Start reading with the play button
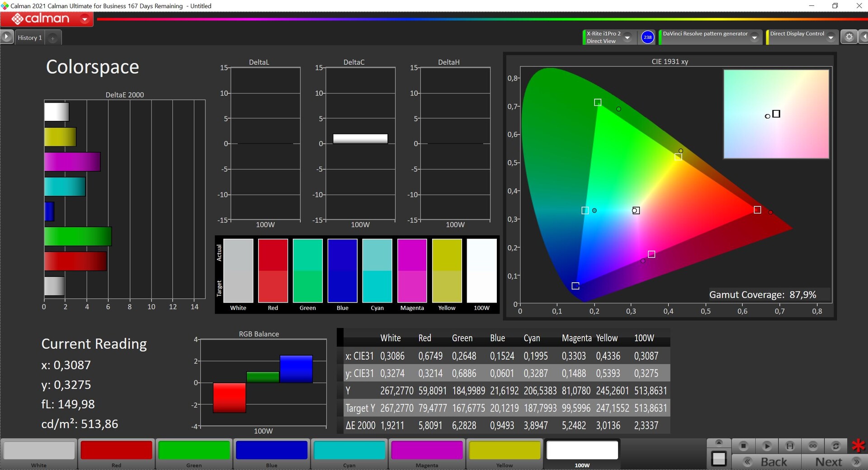The image size is (868, 470). click(767, 446)
